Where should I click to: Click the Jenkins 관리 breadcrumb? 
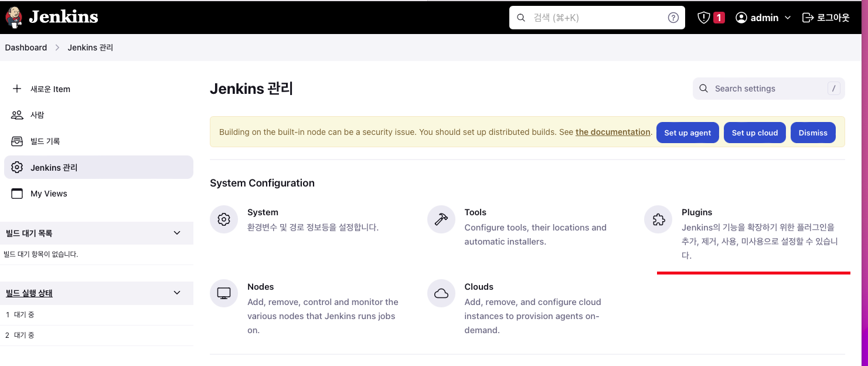coord(90,48)
